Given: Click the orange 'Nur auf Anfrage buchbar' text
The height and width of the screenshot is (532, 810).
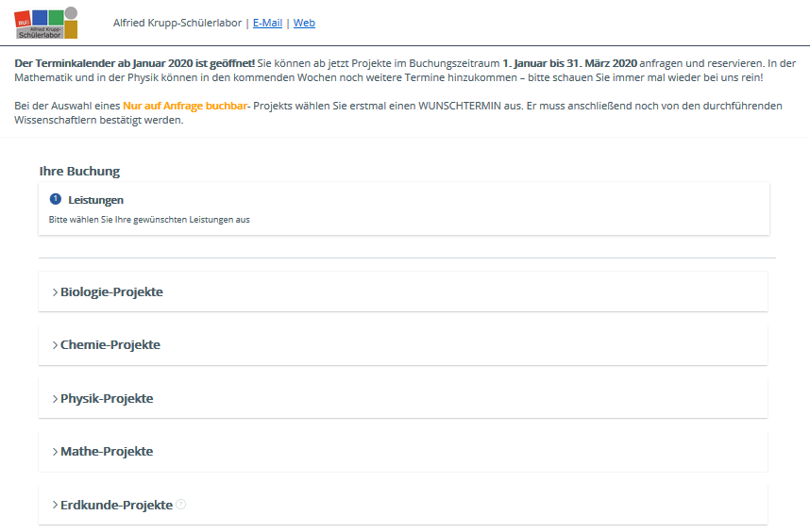Looking at the screenshot, I should pyautogui.click(x=184, y=106).
